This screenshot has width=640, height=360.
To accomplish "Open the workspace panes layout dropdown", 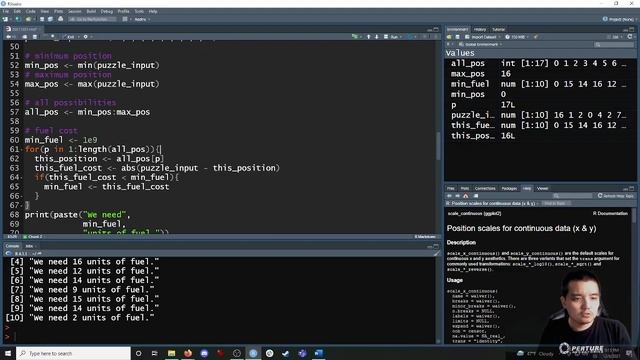I will coord(126,19).
